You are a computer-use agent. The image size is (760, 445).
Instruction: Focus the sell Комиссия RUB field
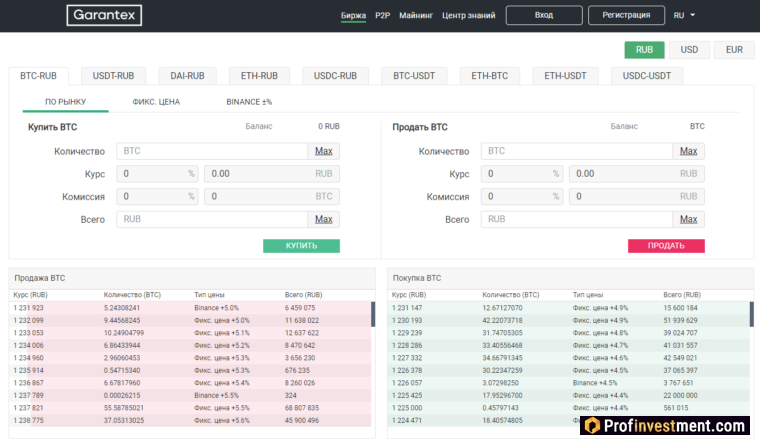[x=637, y=197]
